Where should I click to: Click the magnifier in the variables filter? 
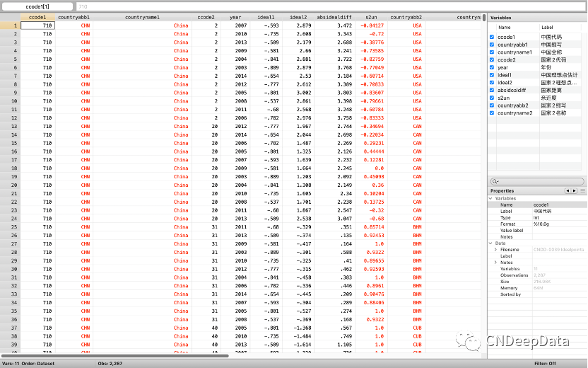tap(495, 181)
